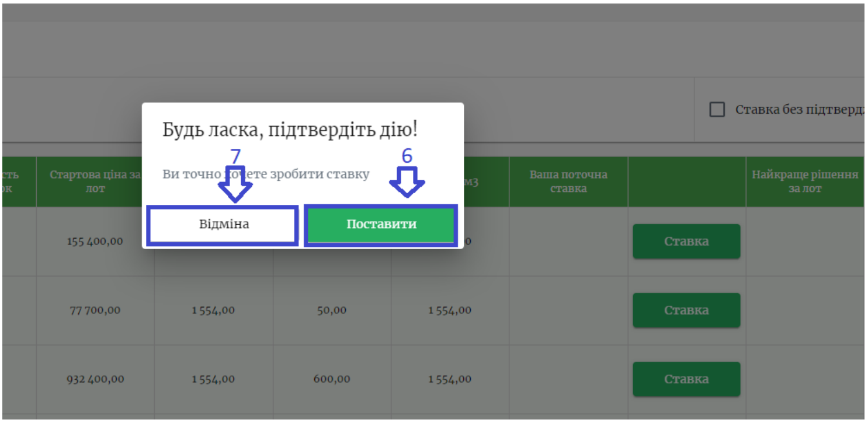Select the 77 700,00 starting price cell
868x423 pixels.
point(95,310)
